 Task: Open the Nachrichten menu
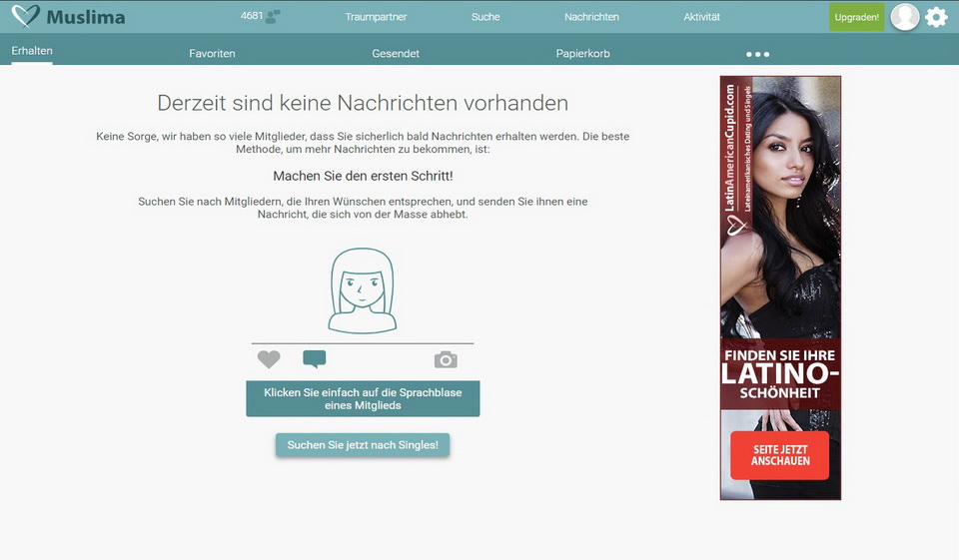pos(591,17)
